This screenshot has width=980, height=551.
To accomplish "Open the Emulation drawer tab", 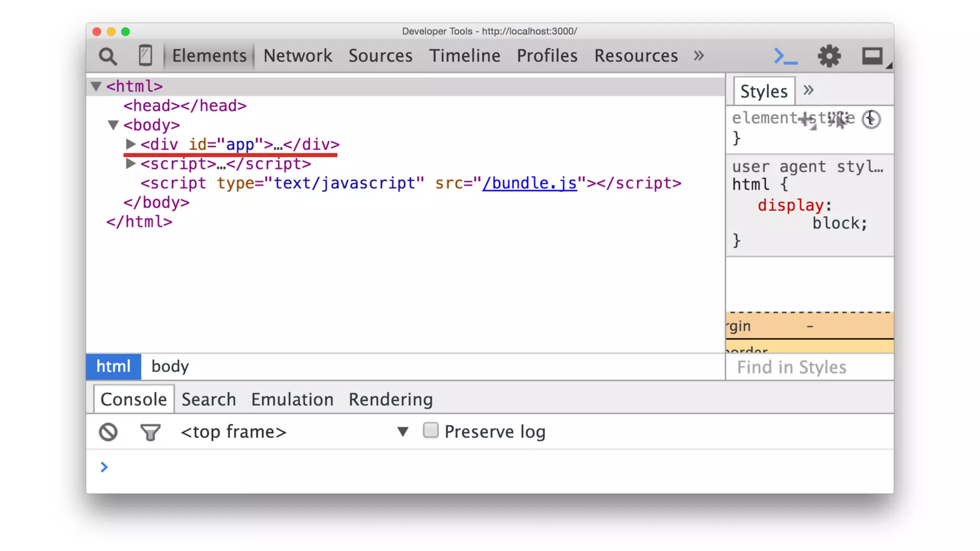I will tap(292, 399).
